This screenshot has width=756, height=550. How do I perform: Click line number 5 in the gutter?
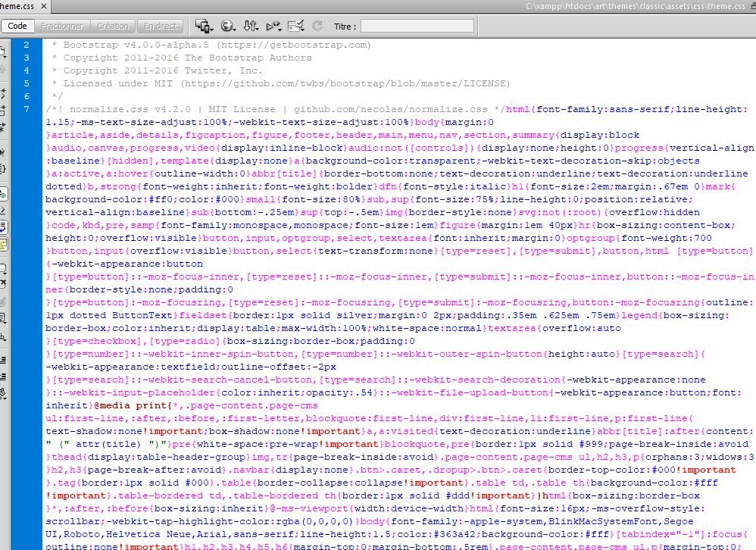click(x=27, y=83)
